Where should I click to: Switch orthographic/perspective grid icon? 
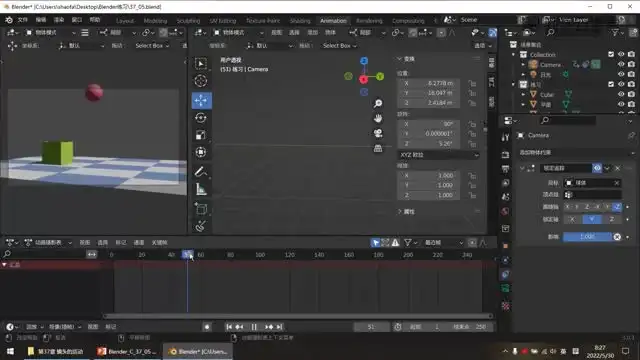378,149
